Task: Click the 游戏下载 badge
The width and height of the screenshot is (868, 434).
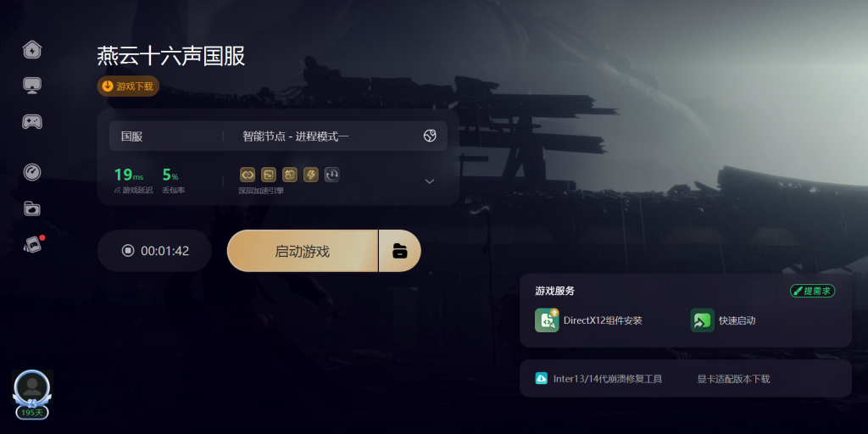Action: click(x=129, y=86)
